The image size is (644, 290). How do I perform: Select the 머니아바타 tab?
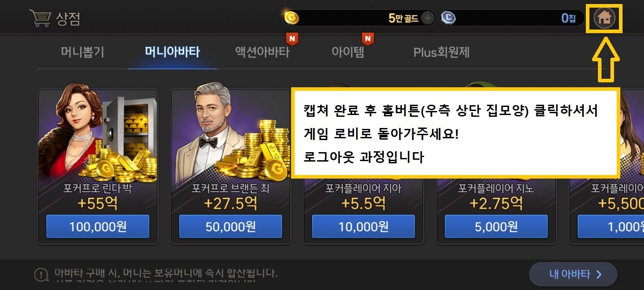172,52
